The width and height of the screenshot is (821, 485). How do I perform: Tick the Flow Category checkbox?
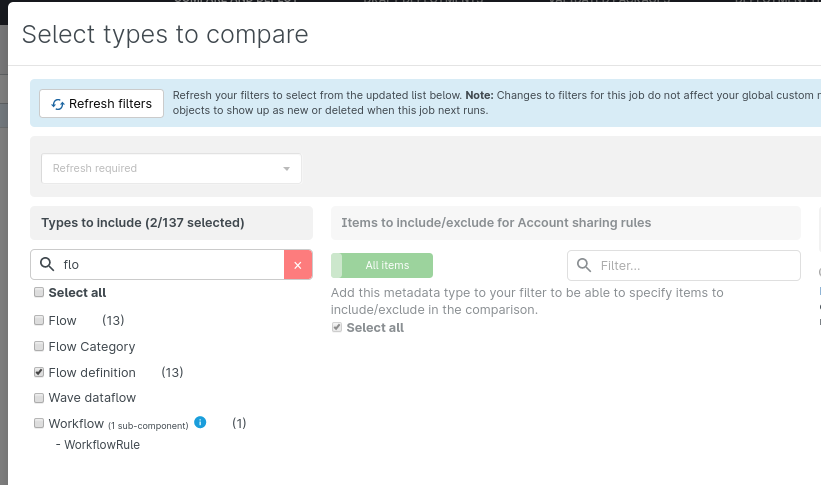pyautogui.click(x=39, y=347)
